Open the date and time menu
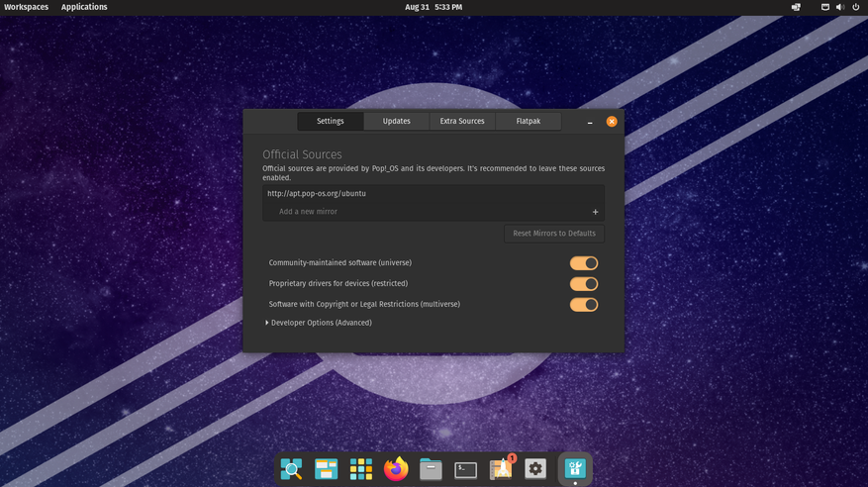 (x=434, y=7)
